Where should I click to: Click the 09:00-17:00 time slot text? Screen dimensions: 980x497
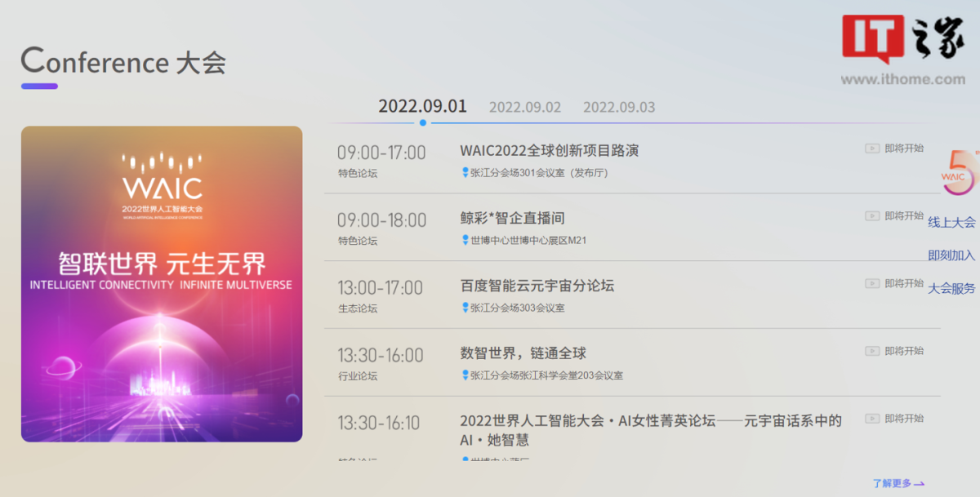click(x=381, y=153)
